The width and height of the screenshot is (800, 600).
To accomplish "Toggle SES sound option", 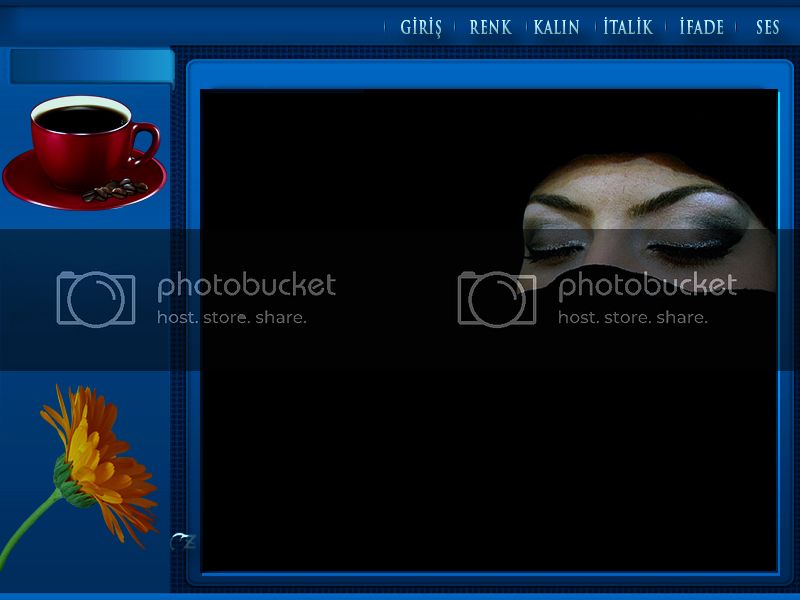I will pyautogui.click(x=767, y=27).
